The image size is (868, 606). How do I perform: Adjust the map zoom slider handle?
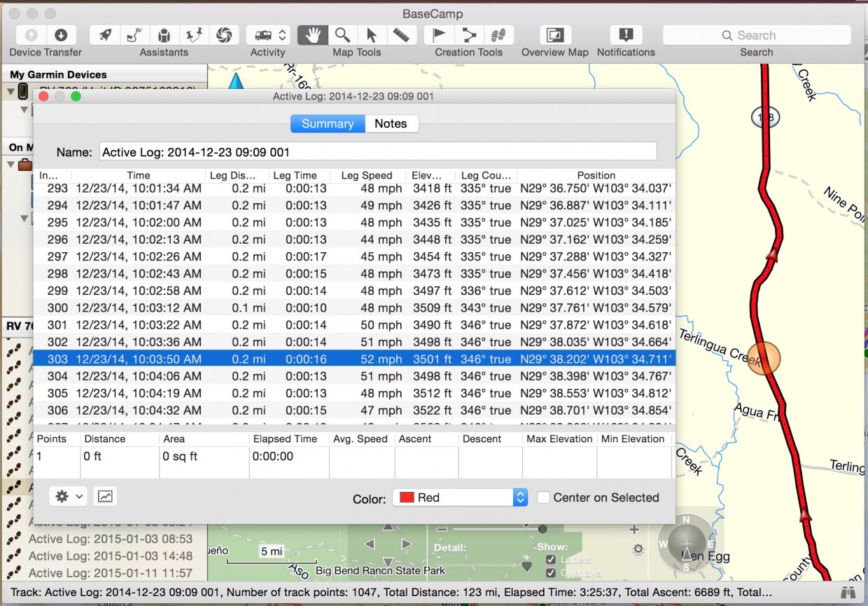click(542, 530)
